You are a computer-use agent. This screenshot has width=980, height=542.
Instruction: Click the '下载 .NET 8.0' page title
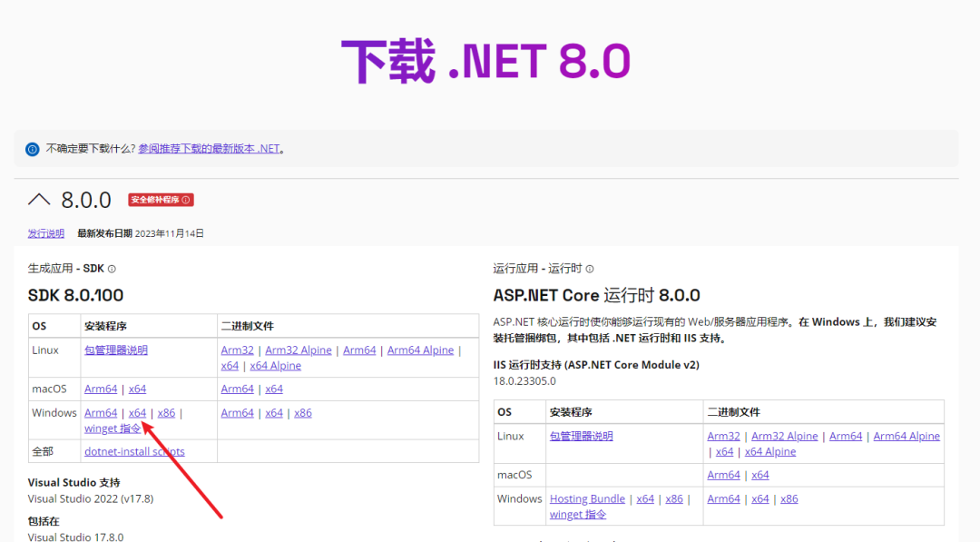pyautogui.click(x=486, y=61)
